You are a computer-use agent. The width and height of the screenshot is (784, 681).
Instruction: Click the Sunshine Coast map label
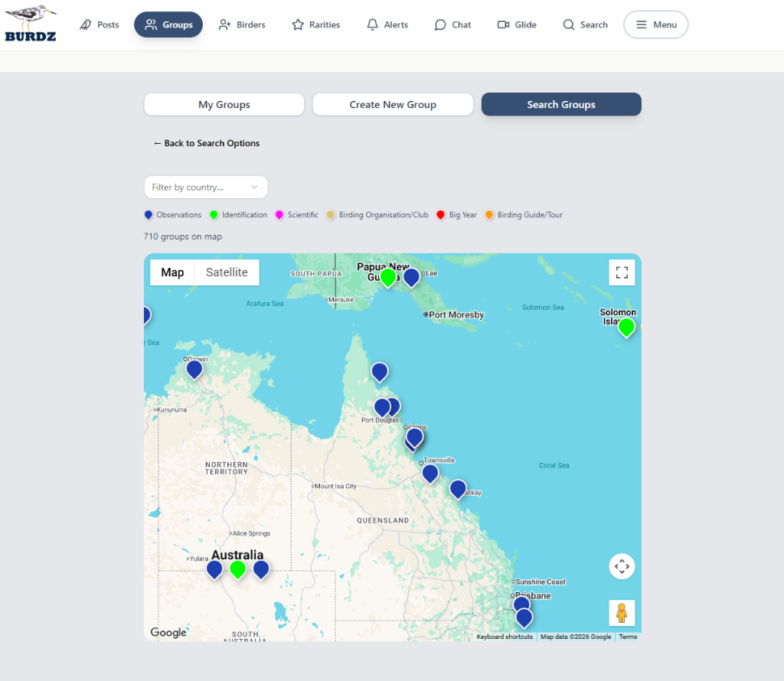coord(541,582)
